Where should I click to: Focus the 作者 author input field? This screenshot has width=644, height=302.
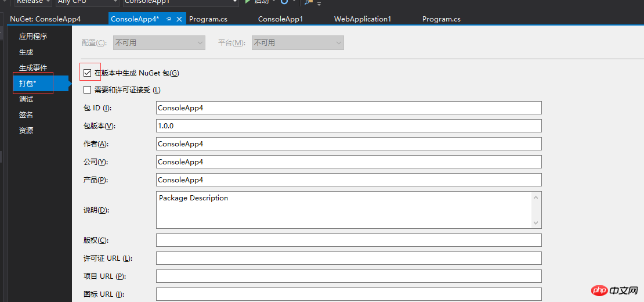point(349,144)
